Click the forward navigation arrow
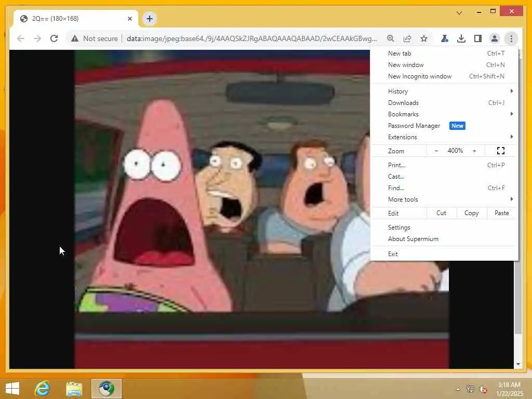 [37, 38]
